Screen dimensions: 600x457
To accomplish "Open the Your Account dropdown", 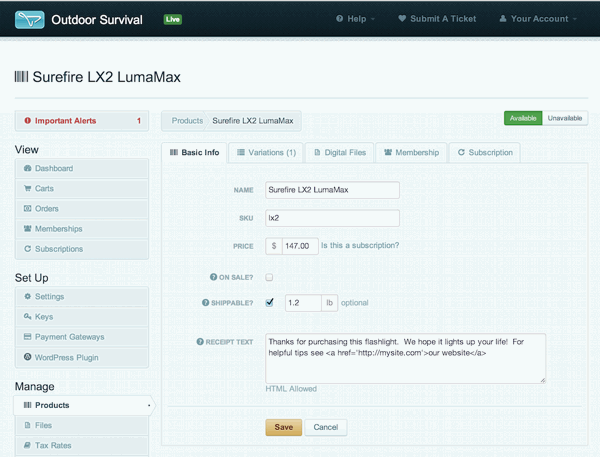I will 538,19.
